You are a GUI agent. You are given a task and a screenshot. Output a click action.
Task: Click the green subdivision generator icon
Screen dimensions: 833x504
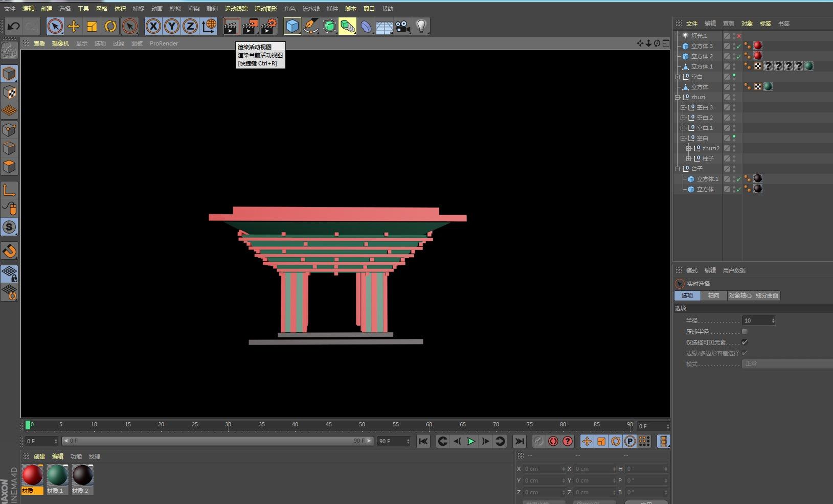coord(329,26)
